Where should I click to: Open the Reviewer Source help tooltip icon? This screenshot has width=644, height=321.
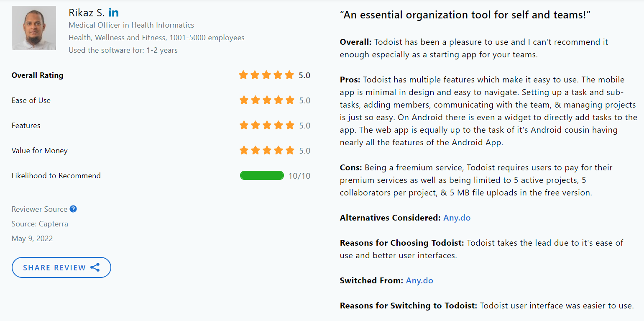[73, 209]
